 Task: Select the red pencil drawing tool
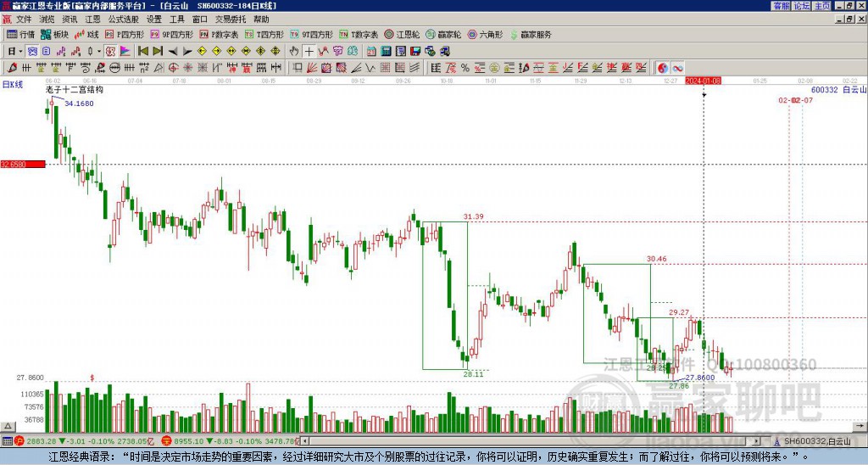11,68
